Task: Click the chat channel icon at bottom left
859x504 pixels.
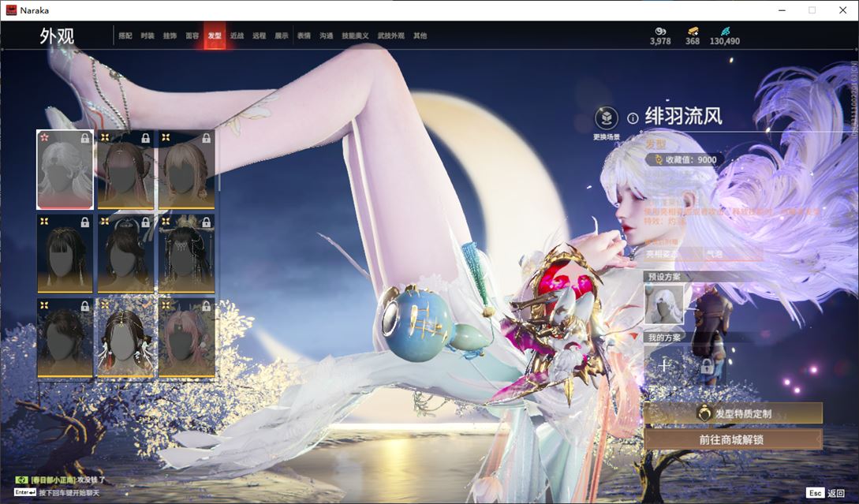Action: point(21,480)
